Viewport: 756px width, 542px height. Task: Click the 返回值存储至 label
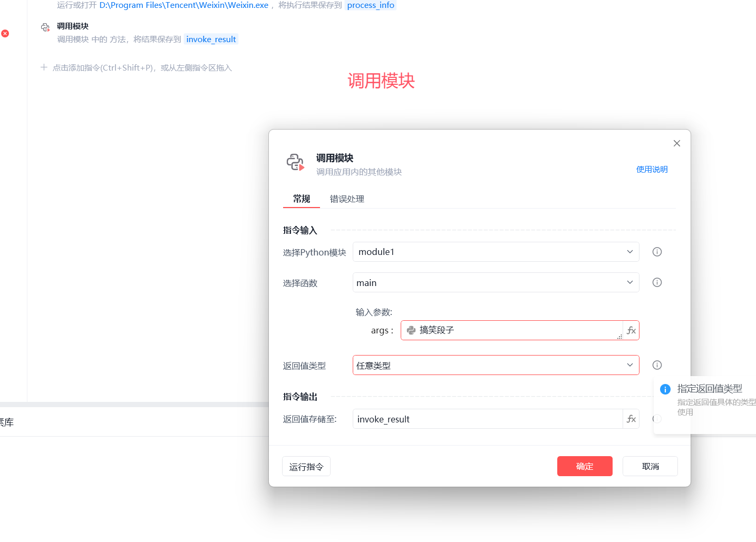[x=309, y=419]
